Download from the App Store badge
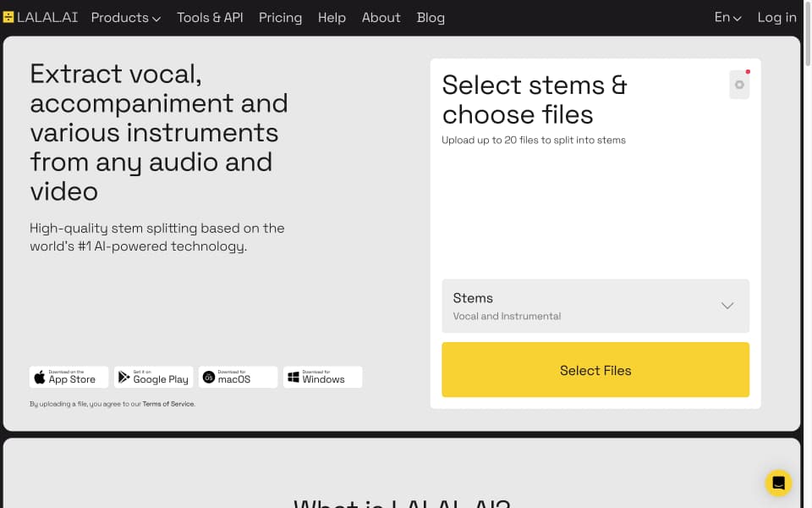This screenshot has height=508, width=812. click(69, 377)
